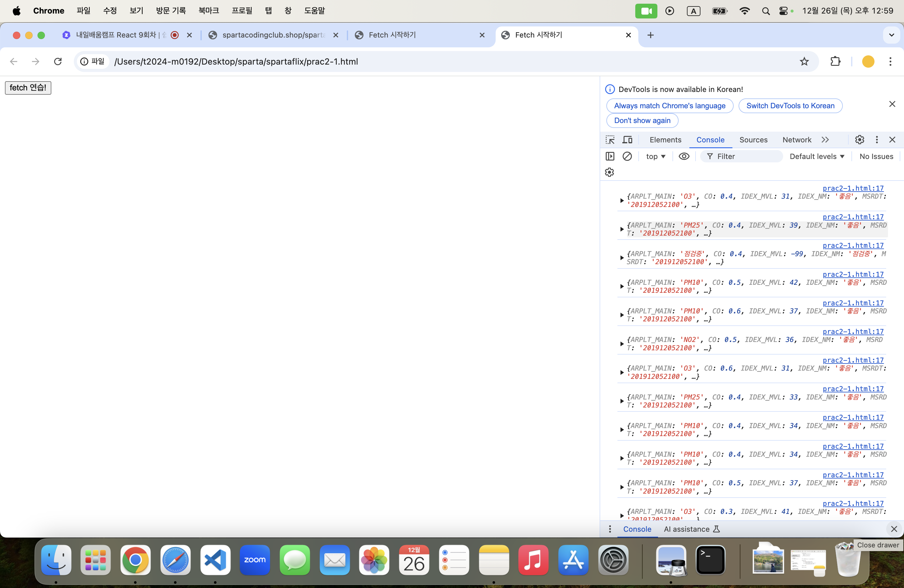
Task: Click the Switch DevTools to Korean button
Action: coord(790,106)
